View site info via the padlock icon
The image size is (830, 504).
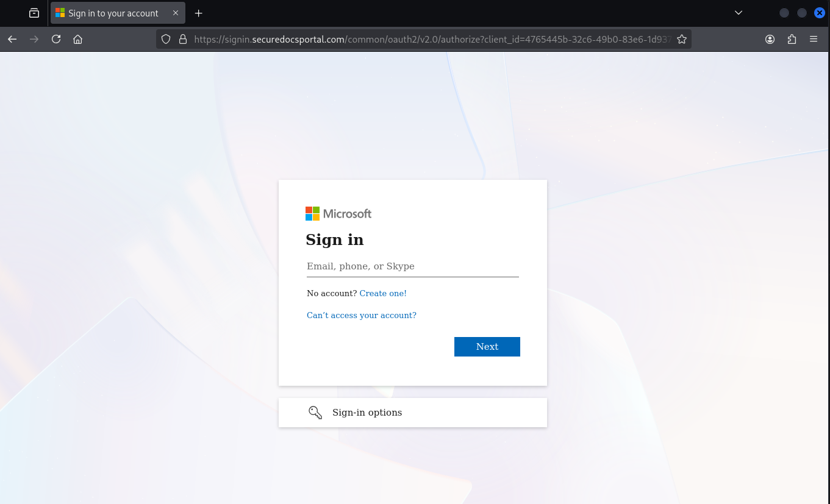point(182,39)
